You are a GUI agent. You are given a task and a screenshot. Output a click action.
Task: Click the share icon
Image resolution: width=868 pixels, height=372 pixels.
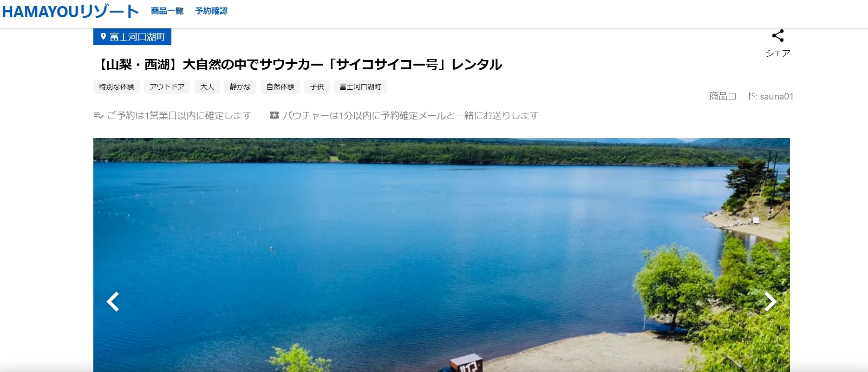click(778, 36)
